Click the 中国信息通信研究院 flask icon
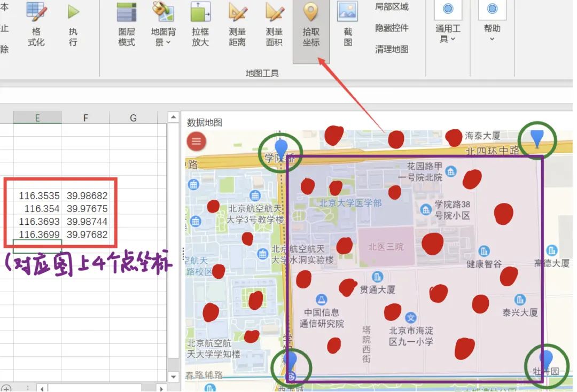The image size is (577, 392). [321, 299]
